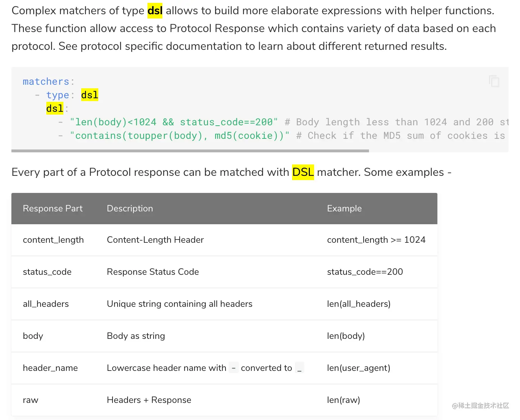Click the len(user_agent) example cell
The width and height of the screenshot is (520, 420).
(358, 368)
